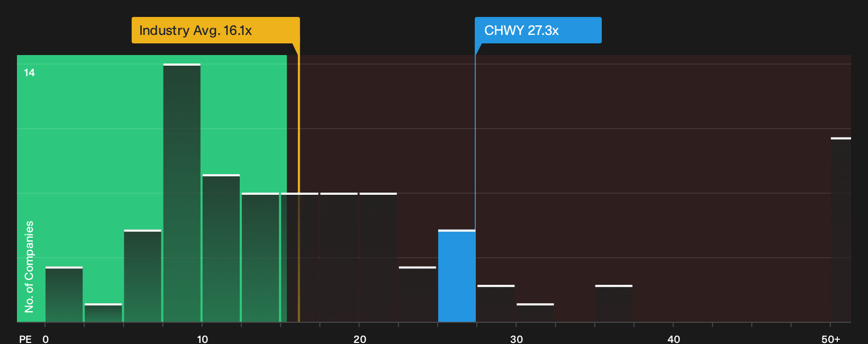This screenshot has width=868, height=344.
Task: Click the PE axis label
Action: 25,339
